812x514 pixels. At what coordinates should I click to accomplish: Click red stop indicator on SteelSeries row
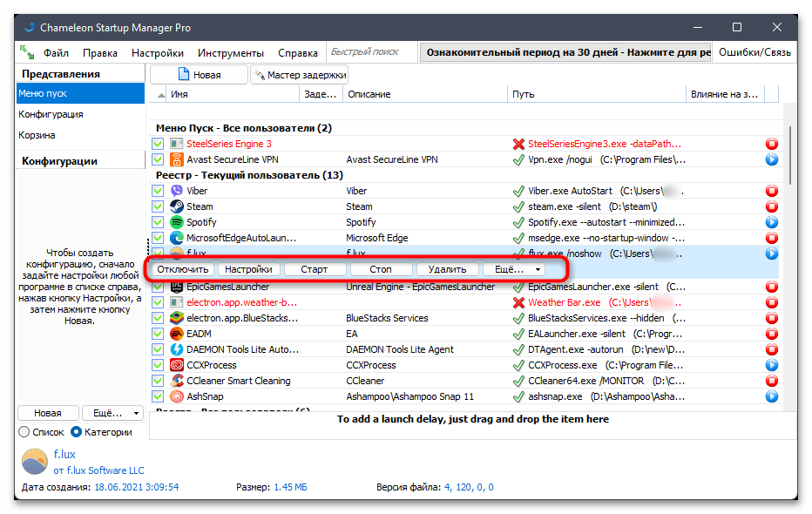(772, 144)
